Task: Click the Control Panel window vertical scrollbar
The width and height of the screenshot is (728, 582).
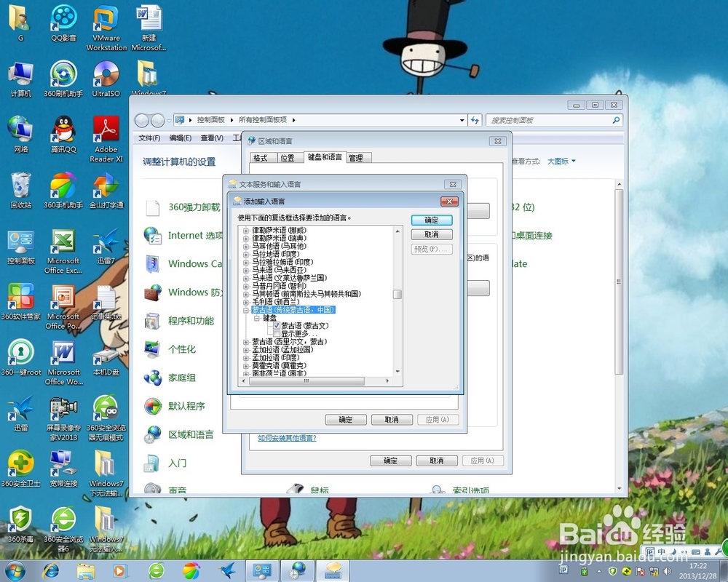Action: [x=619, y=282]
